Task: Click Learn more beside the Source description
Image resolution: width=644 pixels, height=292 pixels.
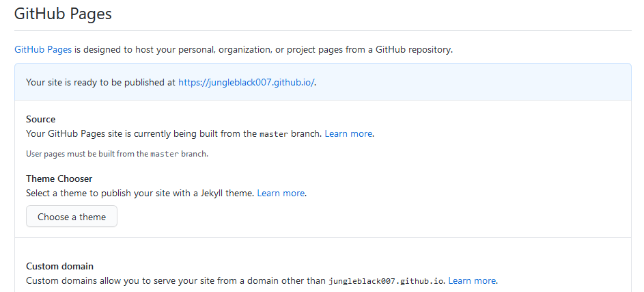Action: pyautogui.click(x=348, y=133)
